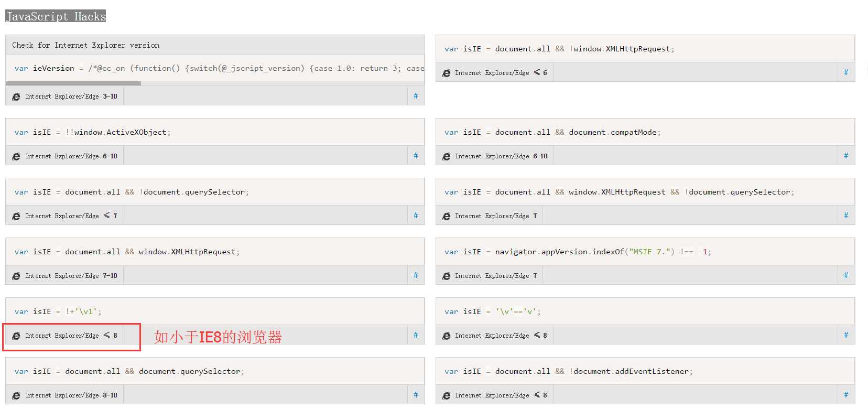Open # anchor link for ieVersion snippet
The width and height of the screenshot is (868, 409).
[416, 96]
